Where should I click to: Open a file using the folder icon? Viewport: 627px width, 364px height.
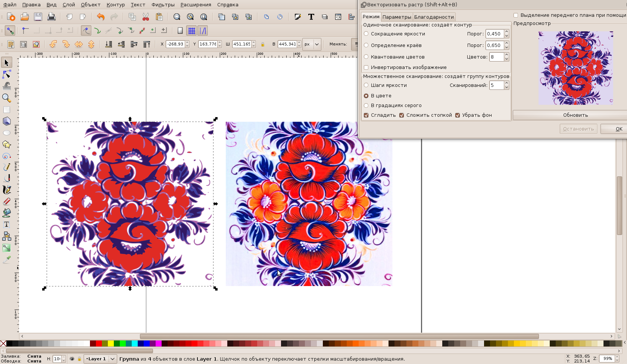pyautogui.click(x=25, y=17)
